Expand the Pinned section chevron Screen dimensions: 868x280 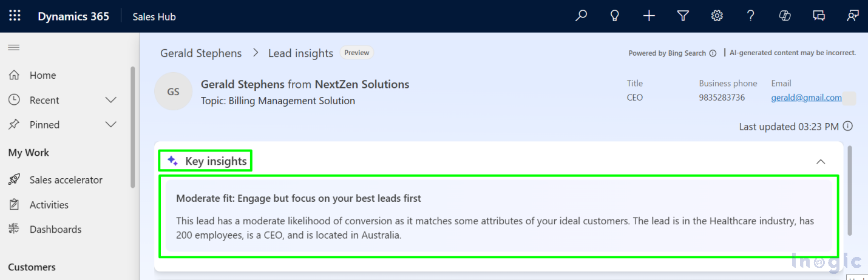click(110, 125)
